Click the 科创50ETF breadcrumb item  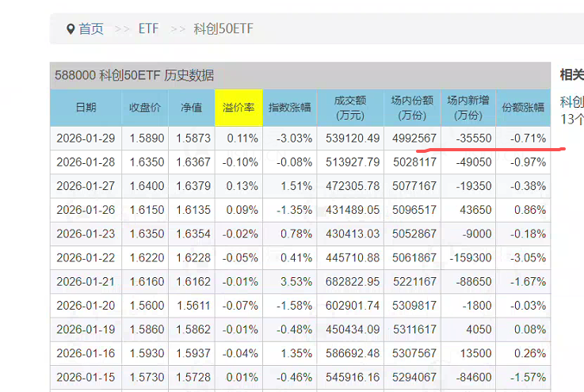coord(223,29)
